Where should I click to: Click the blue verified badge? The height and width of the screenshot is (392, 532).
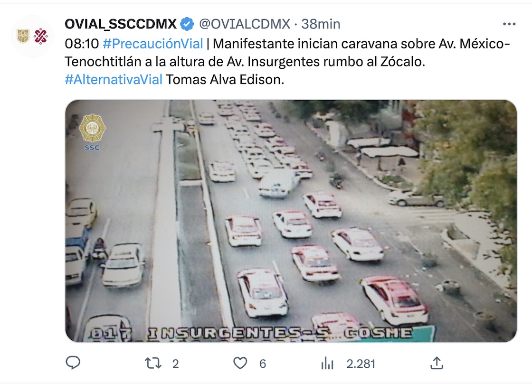click(x=187, y=24)
